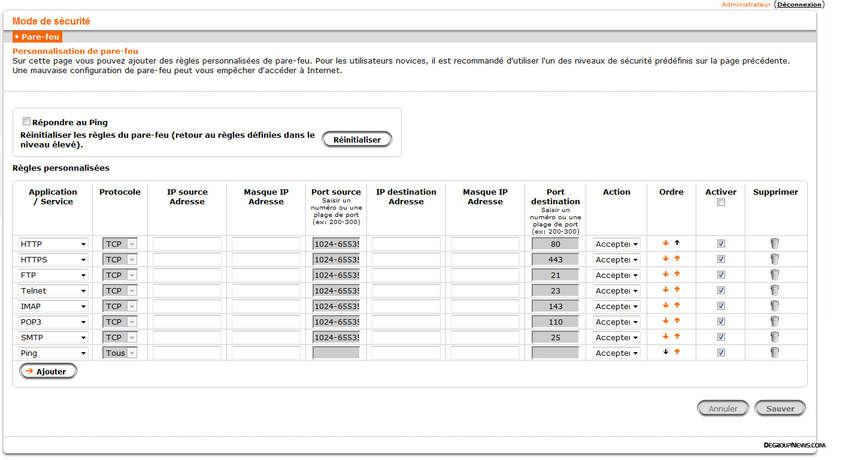Open the Application/Service dropdown showing HTTP
The image size is (846, 460).
[53, 244]
